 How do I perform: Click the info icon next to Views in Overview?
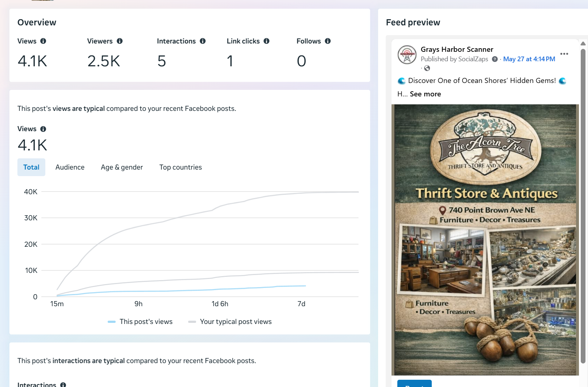coord(43,41)
